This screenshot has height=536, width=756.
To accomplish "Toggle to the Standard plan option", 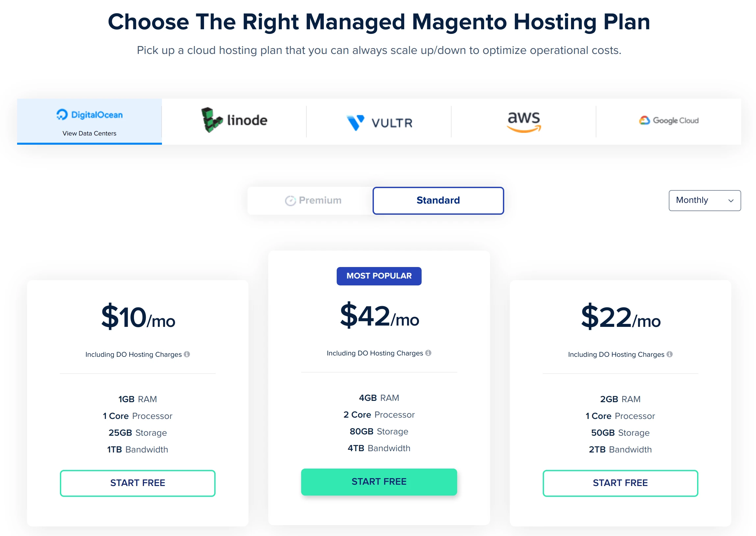I will click(x=438, y=200).
